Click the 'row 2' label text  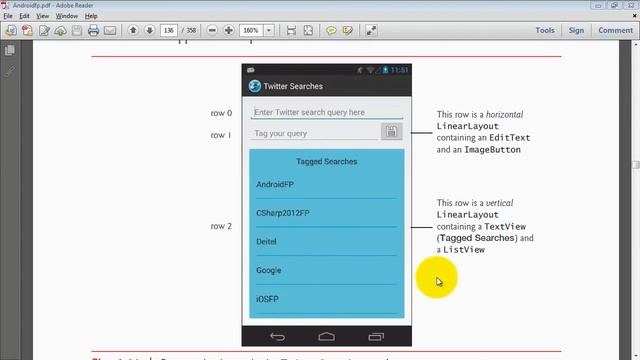[221, 226]
